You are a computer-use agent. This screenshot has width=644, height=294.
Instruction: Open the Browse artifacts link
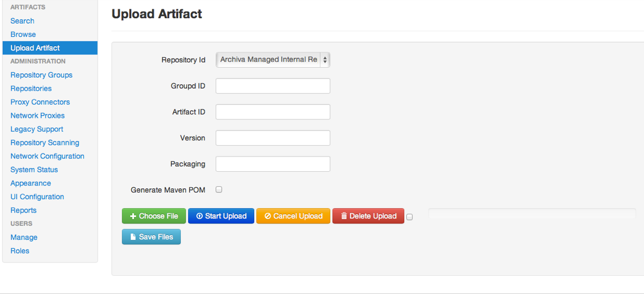pos(23,34)
